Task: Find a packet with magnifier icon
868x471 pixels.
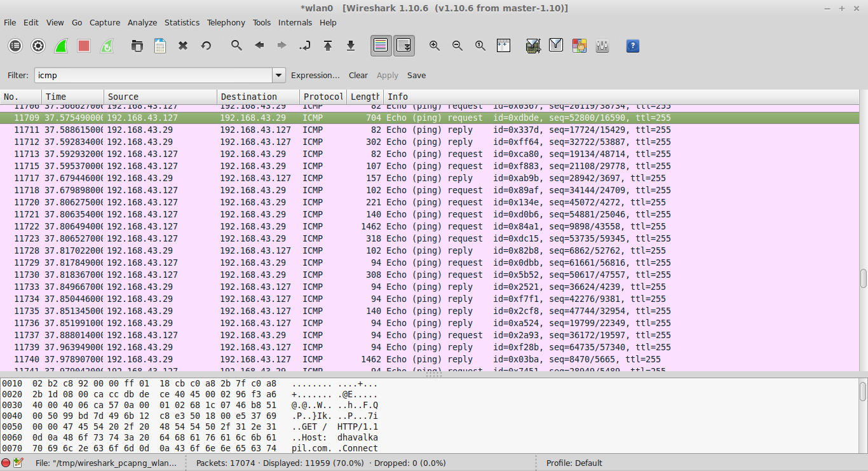Action: [x=236, y=46]
